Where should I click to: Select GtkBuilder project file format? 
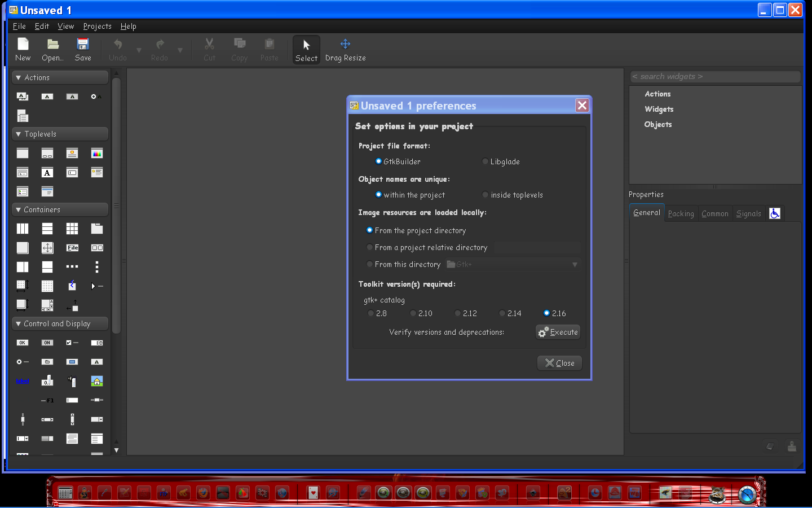(398, 161)
